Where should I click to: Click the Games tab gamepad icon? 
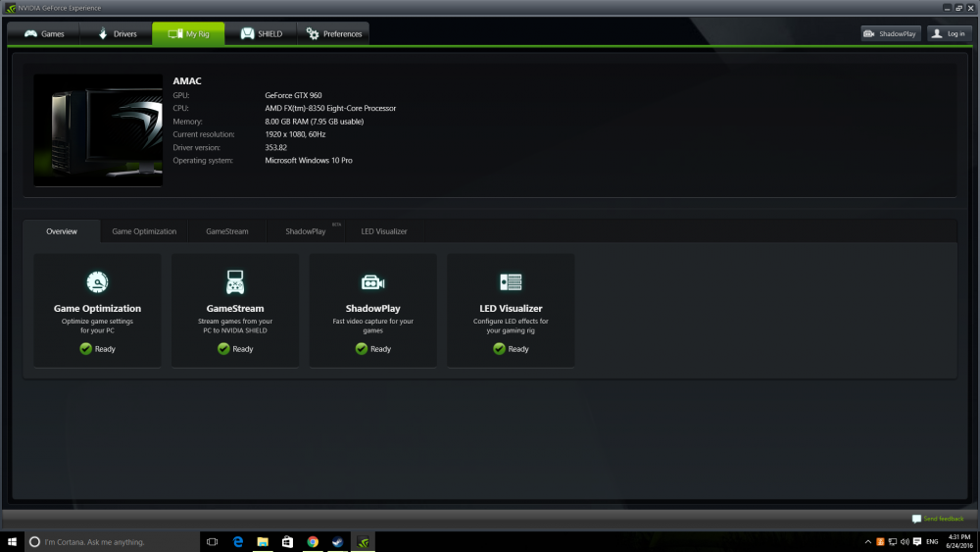30,33
